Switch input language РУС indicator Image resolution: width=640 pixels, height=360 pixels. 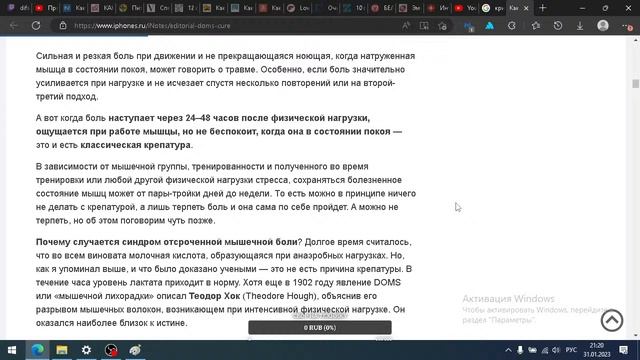[571, 350]
